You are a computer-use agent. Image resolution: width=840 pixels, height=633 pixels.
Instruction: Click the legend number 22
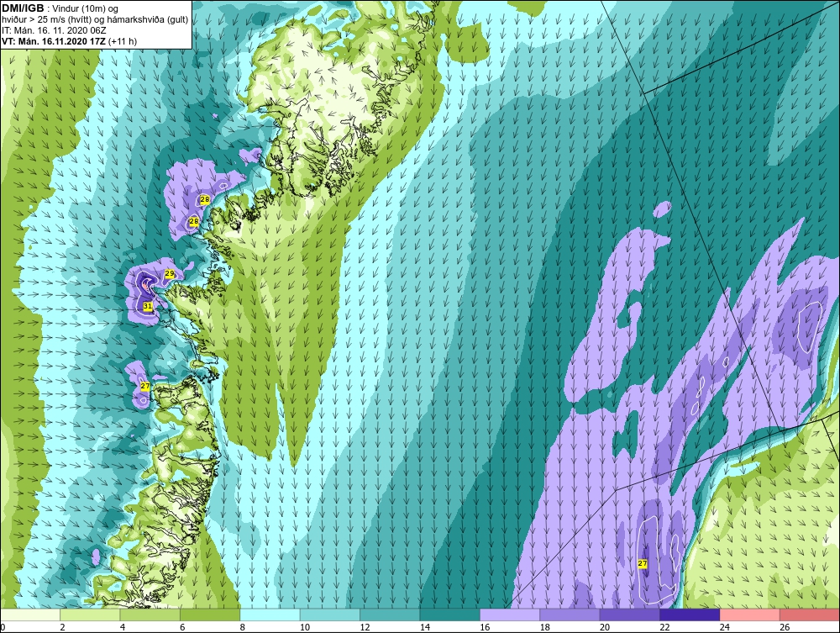pyautogui.click(x=664, y=627)
